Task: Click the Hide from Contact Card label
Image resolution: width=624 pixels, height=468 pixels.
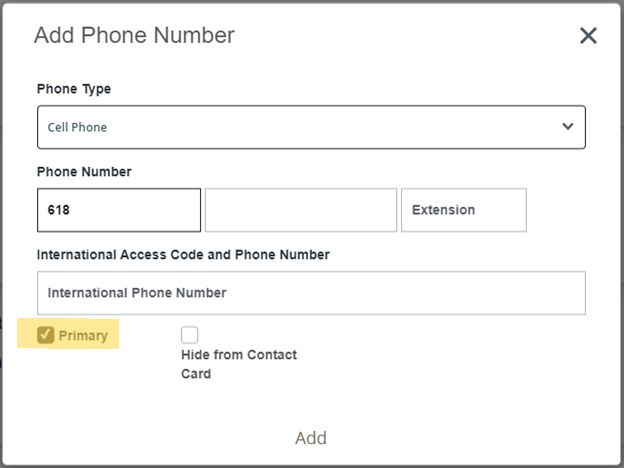Action: (239, 364)
